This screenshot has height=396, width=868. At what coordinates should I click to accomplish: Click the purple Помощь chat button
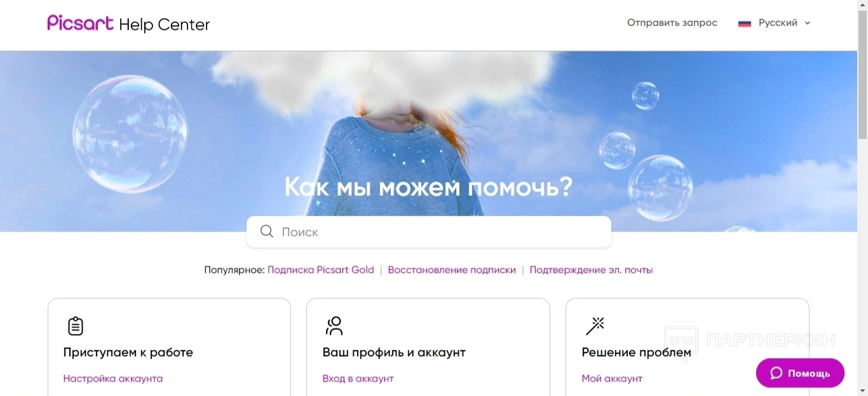(800, 373)
